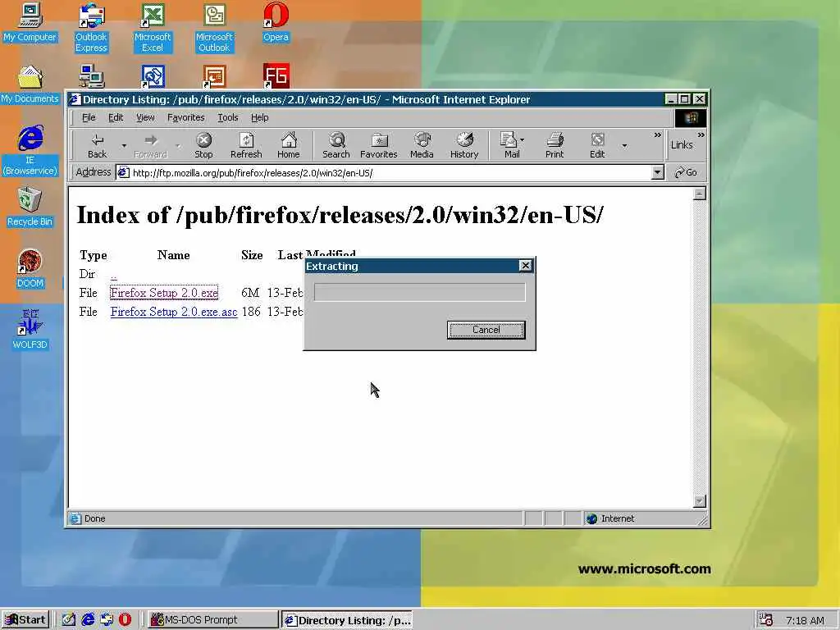The image size is (840, 630).
Task: Click the parent directory '..' link
Action: pos(113,274)
